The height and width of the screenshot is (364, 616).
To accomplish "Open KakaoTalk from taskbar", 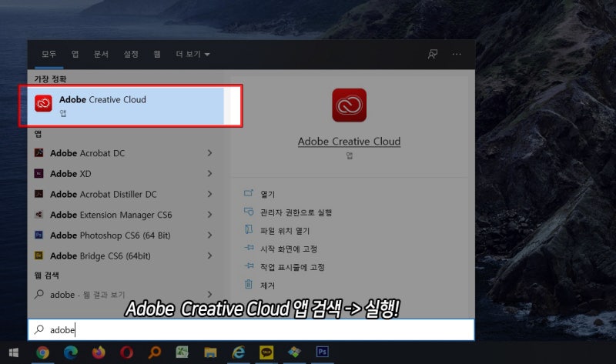I will (266, 352).
